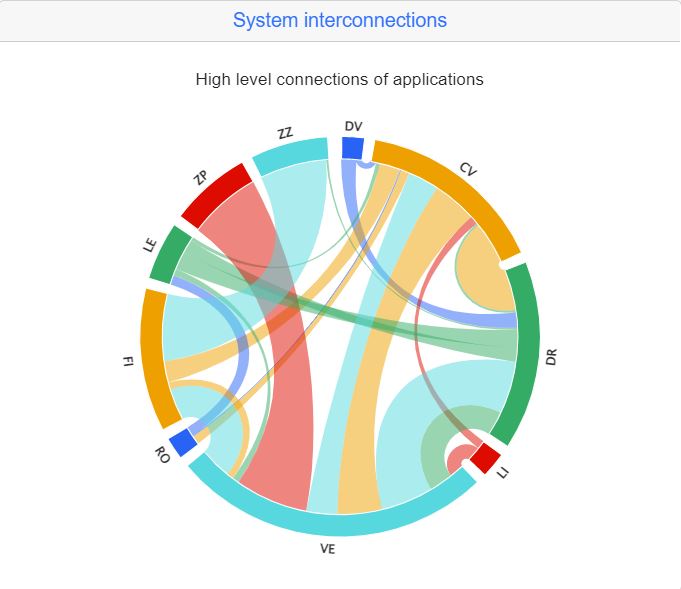Click the CV text label

tap(468, 169)
